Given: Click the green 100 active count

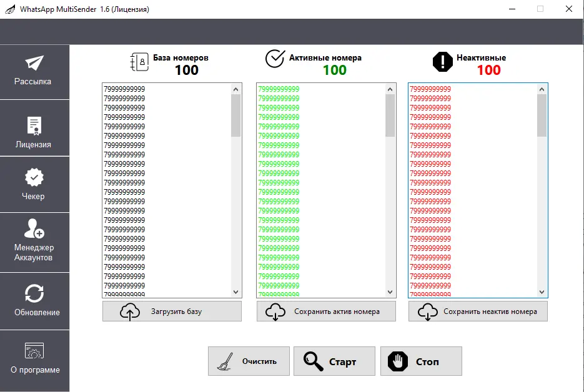Looking at the screenshot, I should click(x=334, y=70).
